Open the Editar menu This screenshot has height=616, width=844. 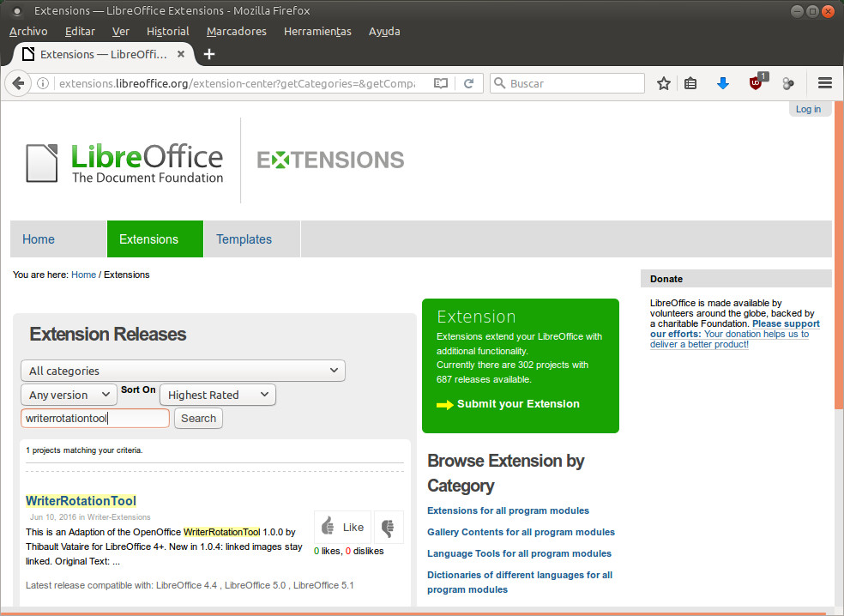[x=81, y=31]
